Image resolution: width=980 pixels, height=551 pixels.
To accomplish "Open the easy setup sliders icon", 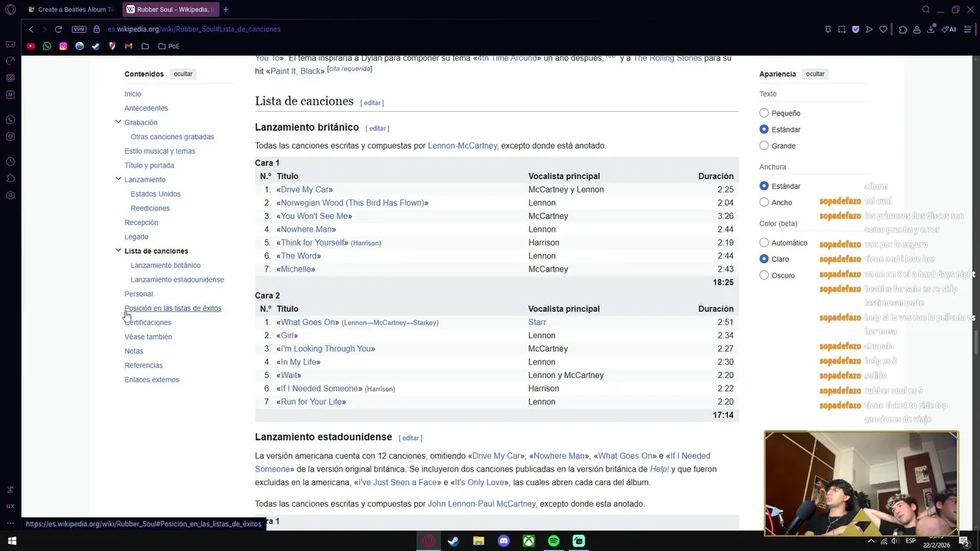I will tap(968, 29).
